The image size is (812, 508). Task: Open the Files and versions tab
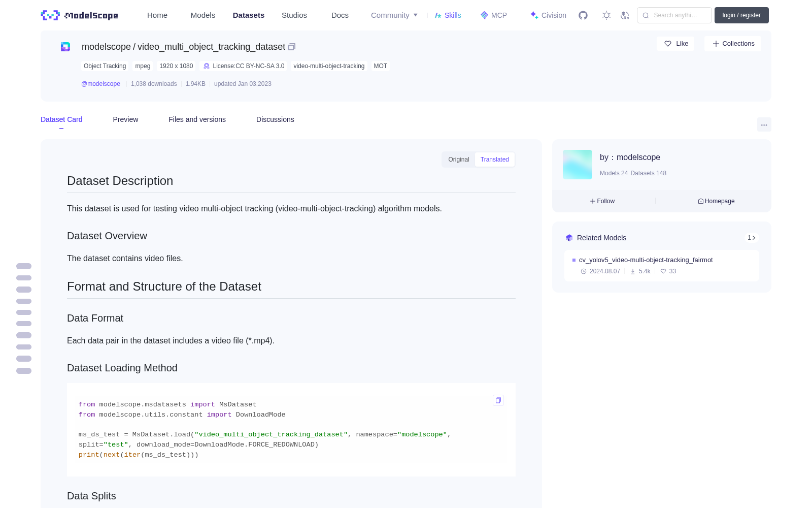[x=197, y=119]
